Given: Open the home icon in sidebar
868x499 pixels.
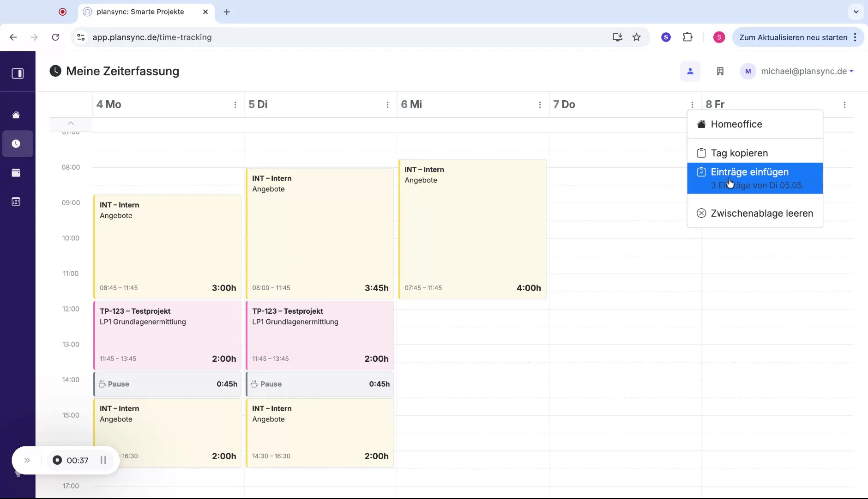Looking at the screenshot, I should pos(16,115).
